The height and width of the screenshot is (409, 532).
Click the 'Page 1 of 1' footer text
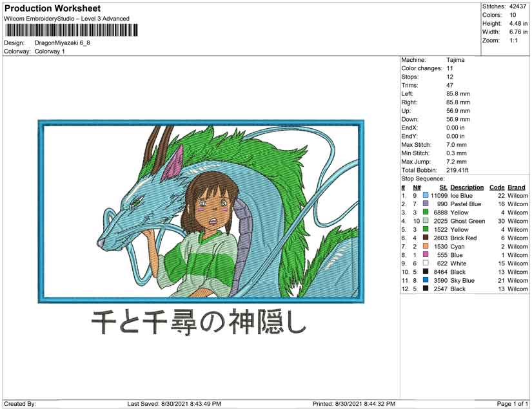tap(512, 404)
